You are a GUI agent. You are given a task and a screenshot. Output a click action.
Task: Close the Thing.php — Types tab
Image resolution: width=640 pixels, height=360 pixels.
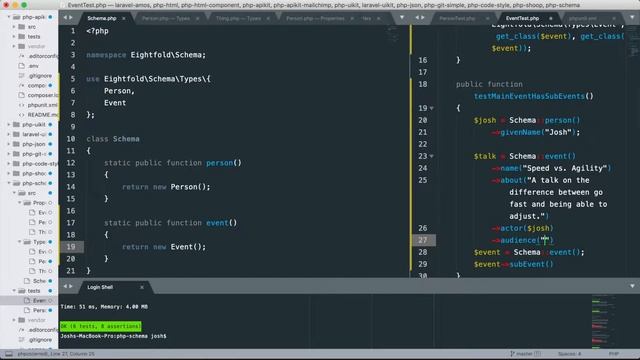tap(268, 18)
